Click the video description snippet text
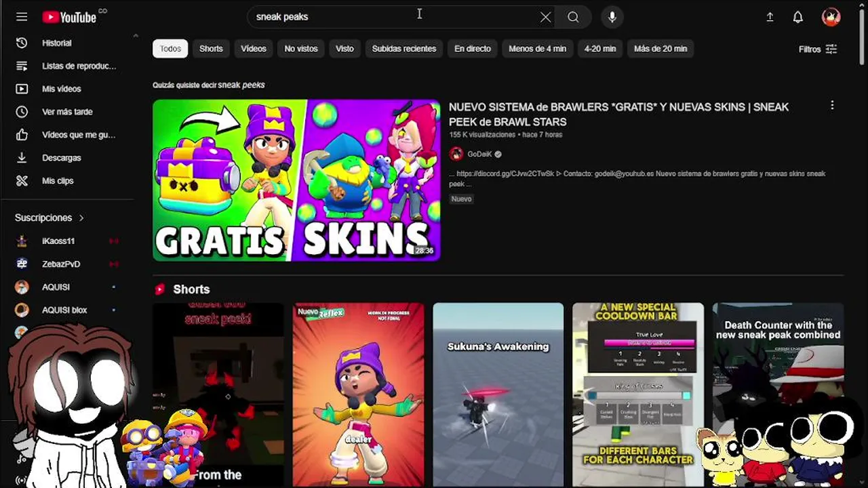The width and height of the screenshot is (868, 488). click(x=637, y=178)
